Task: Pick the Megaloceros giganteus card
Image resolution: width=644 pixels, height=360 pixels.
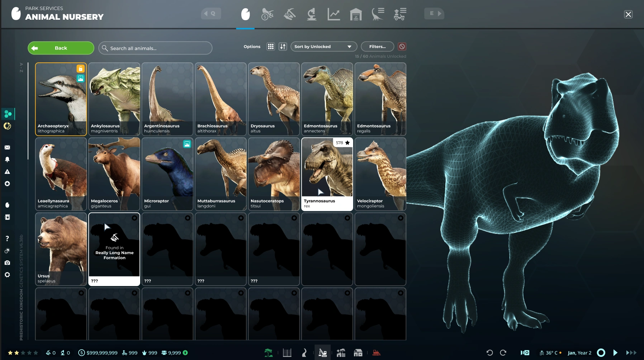Action: 114,174
